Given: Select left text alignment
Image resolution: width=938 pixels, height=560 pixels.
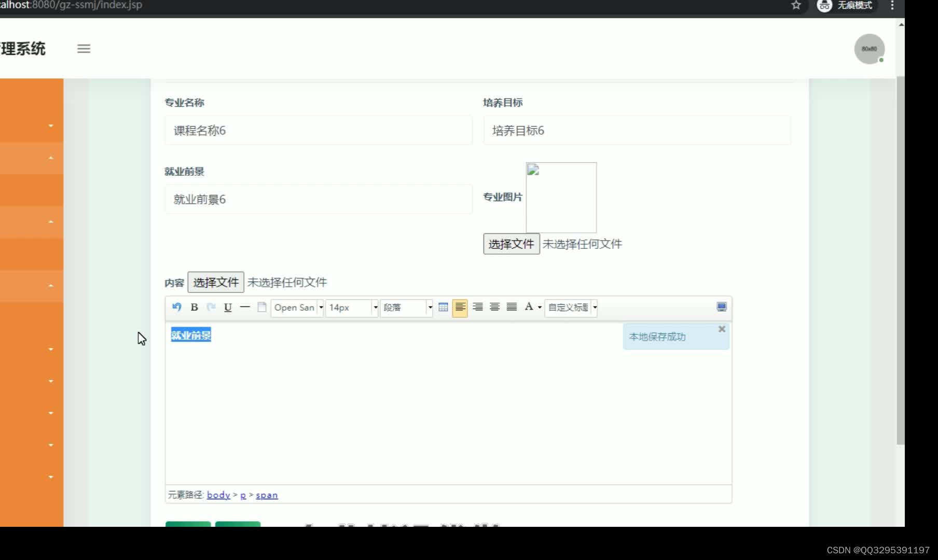Looking at the screenshot, I should click(x=460, y=307).
